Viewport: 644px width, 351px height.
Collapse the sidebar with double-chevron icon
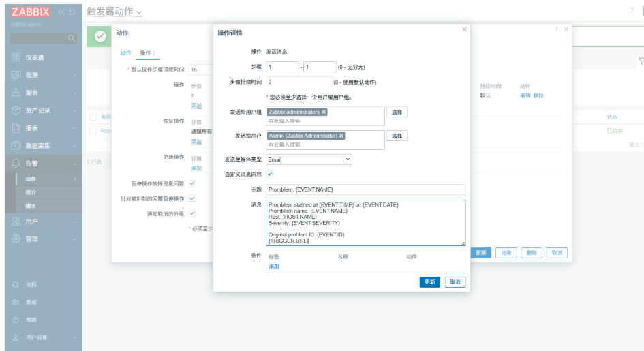point(61,12)
